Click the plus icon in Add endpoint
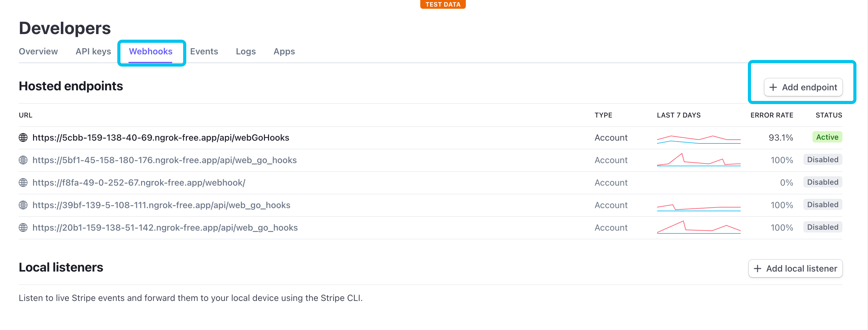This screenshot has width=868, height=330. click(773, 87)
